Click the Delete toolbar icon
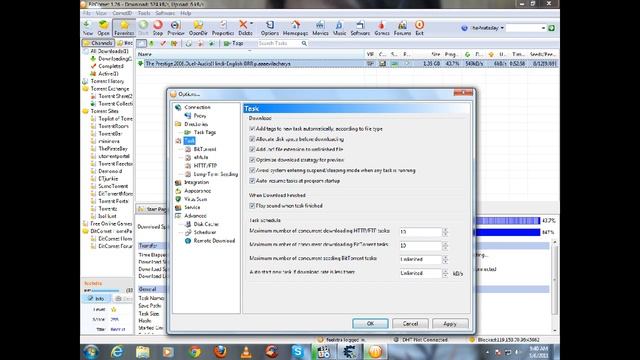 pyautogui.click(x=244, y=28)
